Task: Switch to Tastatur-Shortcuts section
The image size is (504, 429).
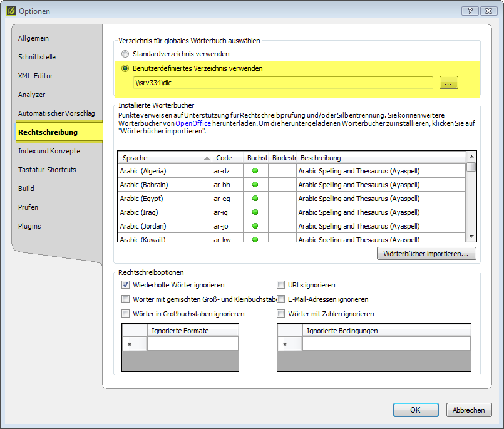Action: 47,170
